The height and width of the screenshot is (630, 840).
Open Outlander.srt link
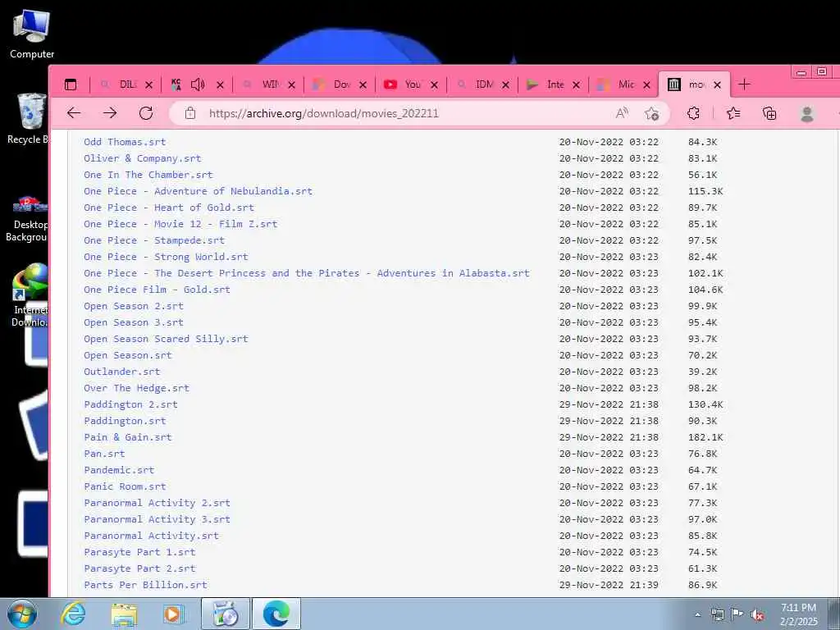(x=122, y=372)
